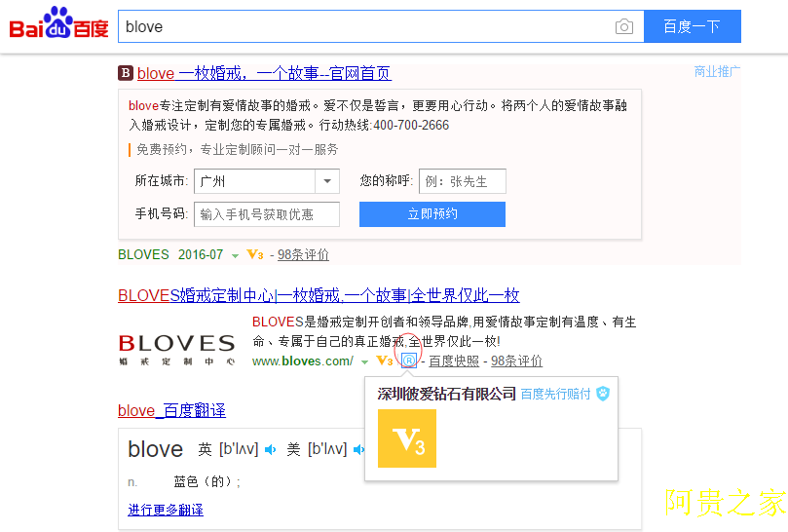The height and width of the screenshot is (532, 788).
Task: Click the 手机号码 phone input field
Action: click(267, 214)
